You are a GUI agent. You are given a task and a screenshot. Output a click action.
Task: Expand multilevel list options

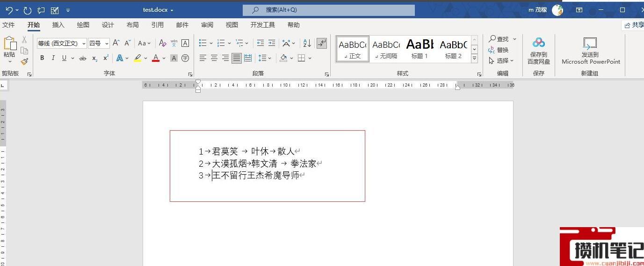[x=247, y=43]
